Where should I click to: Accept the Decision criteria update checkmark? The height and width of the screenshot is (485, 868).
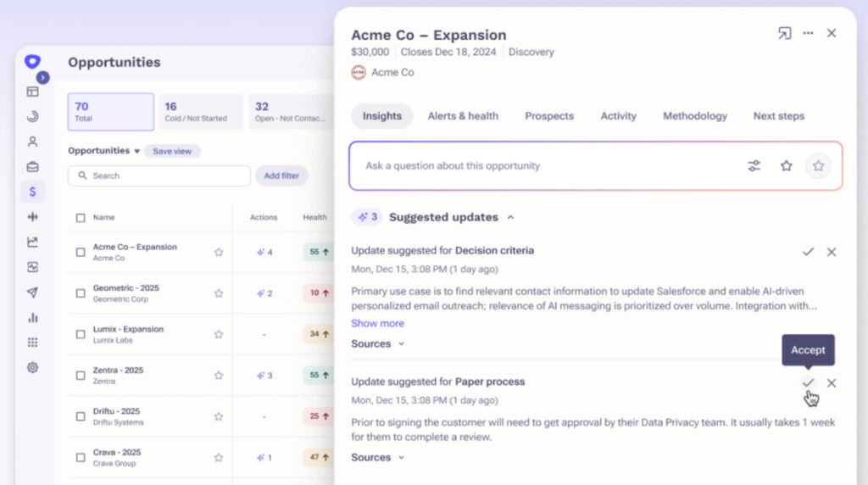[x=808, y=252]
